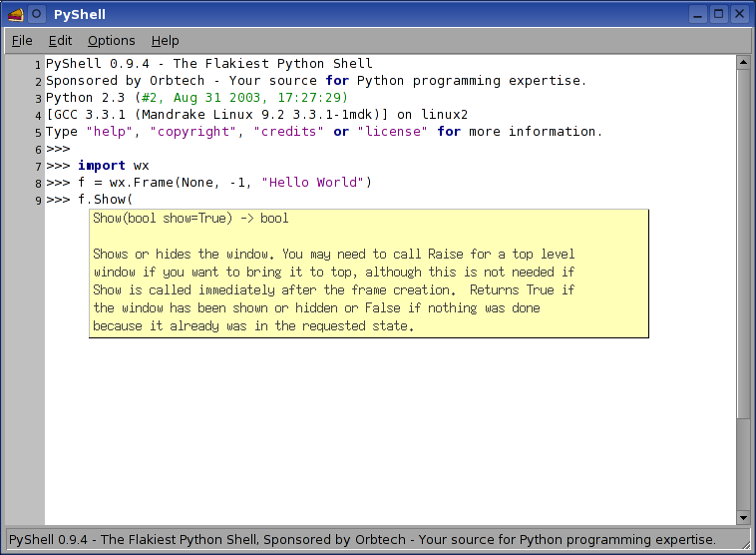This screenshot has height=555, width=756.
Task: Click the PyShell app icon in title bar
Action: (x=15, y=14)
